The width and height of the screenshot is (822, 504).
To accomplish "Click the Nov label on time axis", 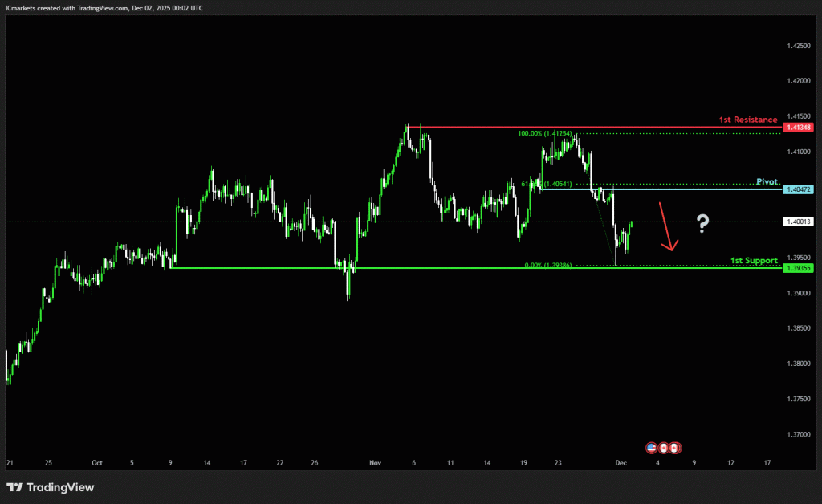I will coord(375,463).
